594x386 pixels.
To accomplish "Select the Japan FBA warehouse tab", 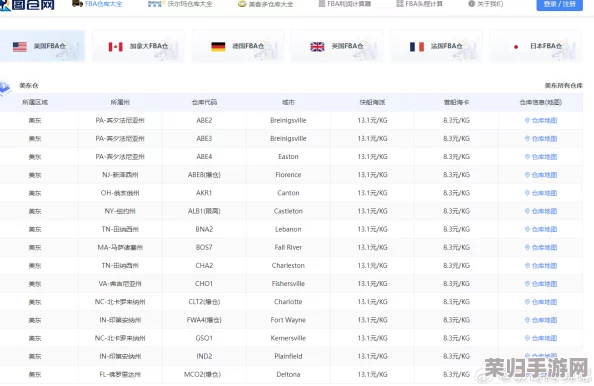I will click(536, 46).
